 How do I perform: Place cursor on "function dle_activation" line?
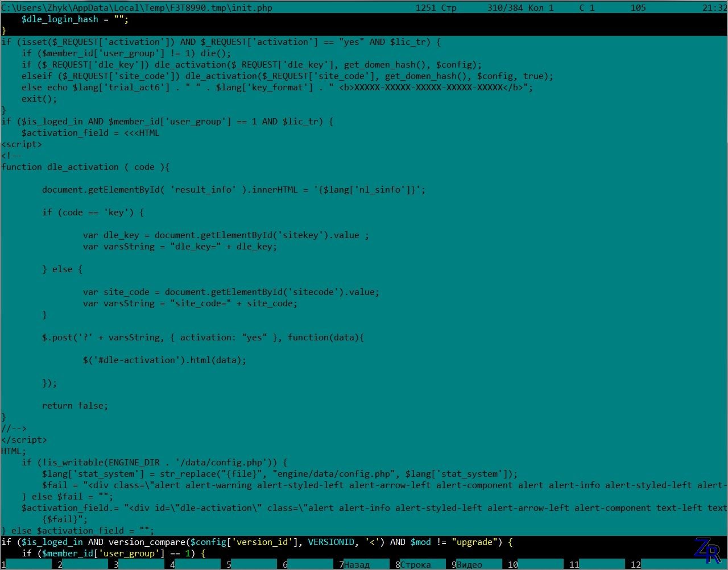85,167
